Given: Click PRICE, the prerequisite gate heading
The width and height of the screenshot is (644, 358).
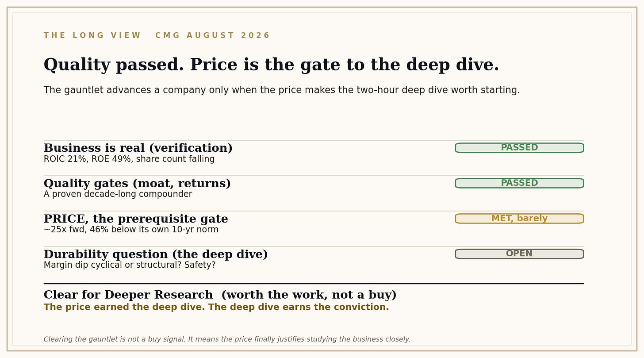Looking at the screenshot, I should [136, 219].
